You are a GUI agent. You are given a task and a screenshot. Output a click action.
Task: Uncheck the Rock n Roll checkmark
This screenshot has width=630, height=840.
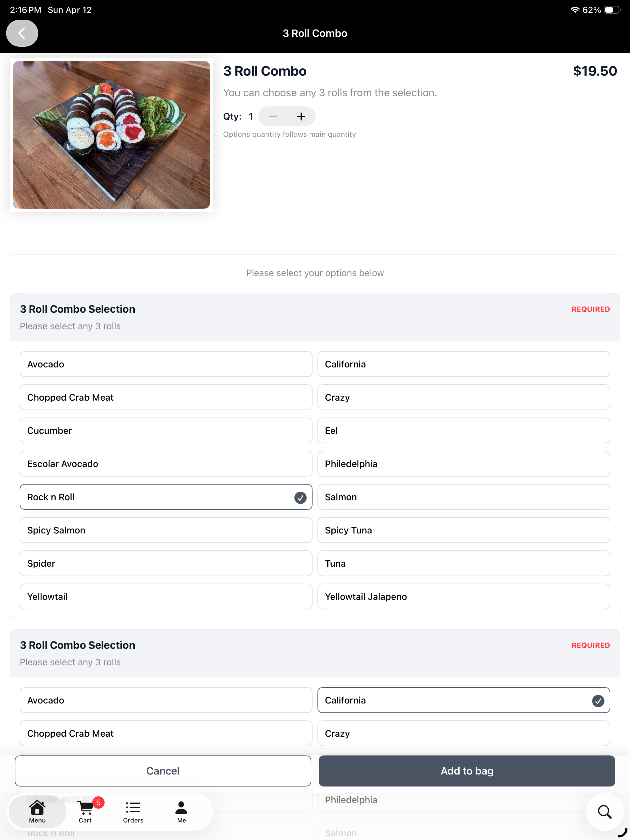point(300,497)
